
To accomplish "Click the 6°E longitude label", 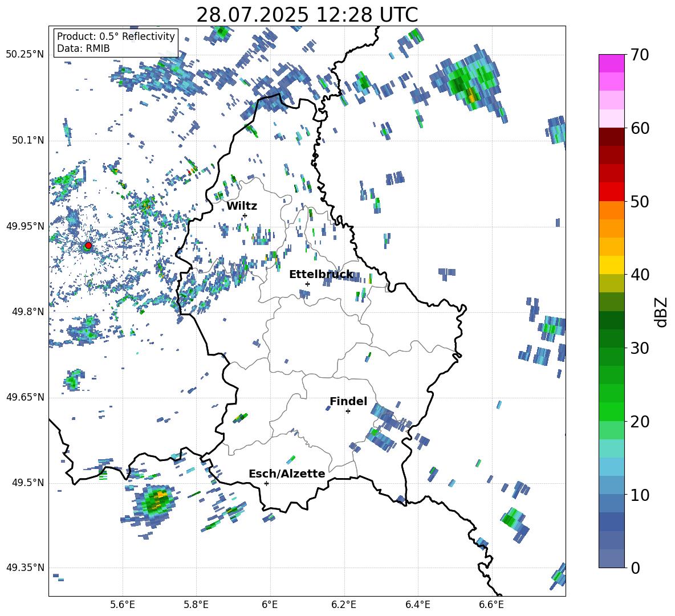I will [x=270, y=605].
